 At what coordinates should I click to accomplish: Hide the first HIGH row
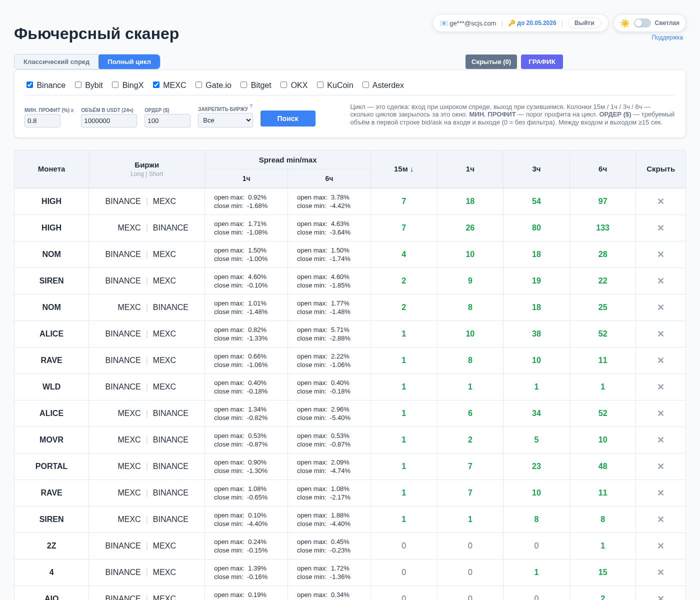click(x=660, y=201)
